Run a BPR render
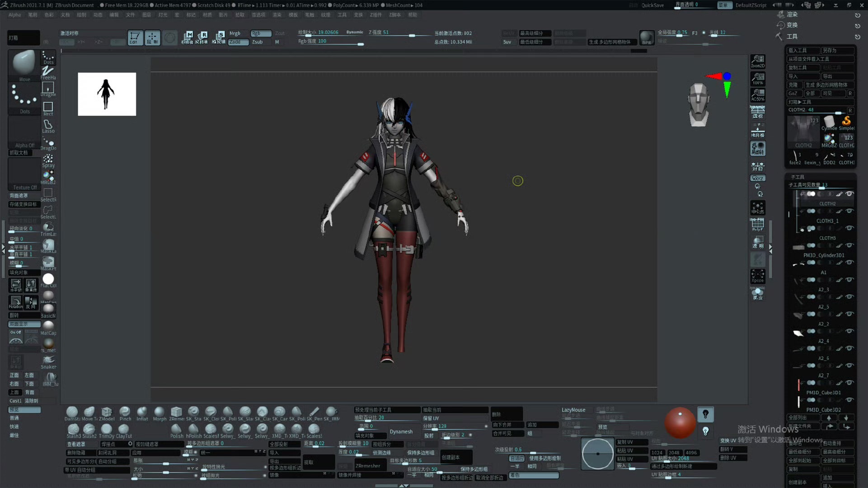The image size is (868, 488). click(x=647, y=38)
